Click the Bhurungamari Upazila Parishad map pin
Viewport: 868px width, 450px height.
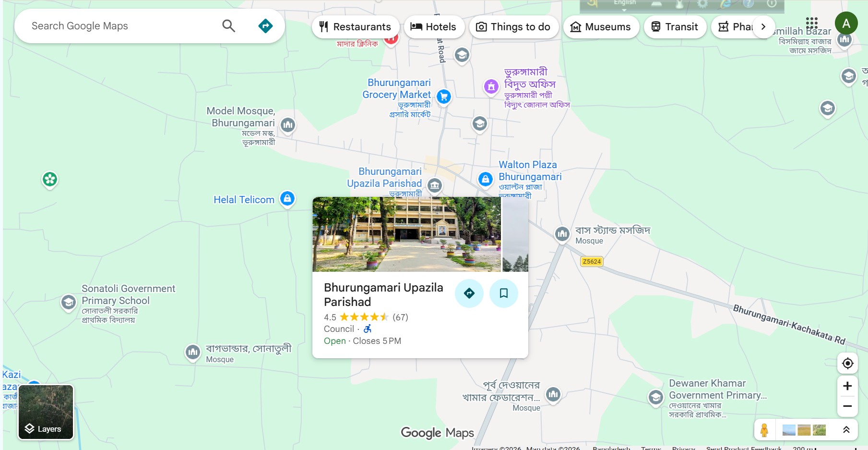point(435,185)
